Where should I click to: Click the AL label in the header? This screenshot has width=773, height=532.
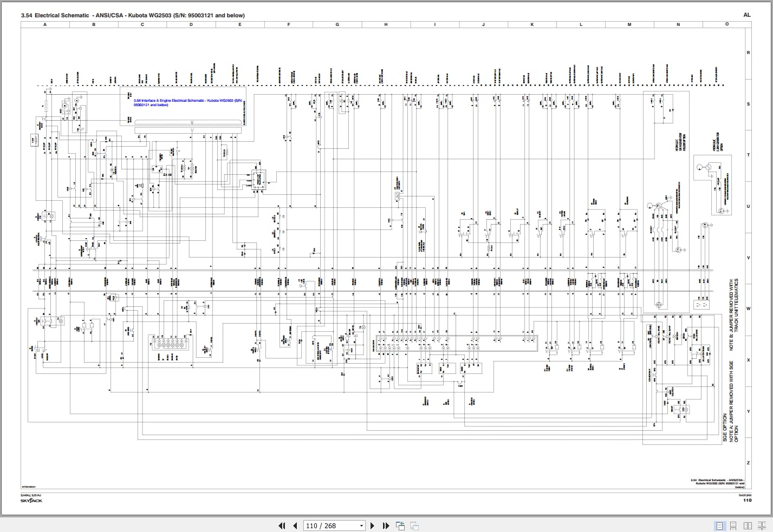click(x=747, y=15)
